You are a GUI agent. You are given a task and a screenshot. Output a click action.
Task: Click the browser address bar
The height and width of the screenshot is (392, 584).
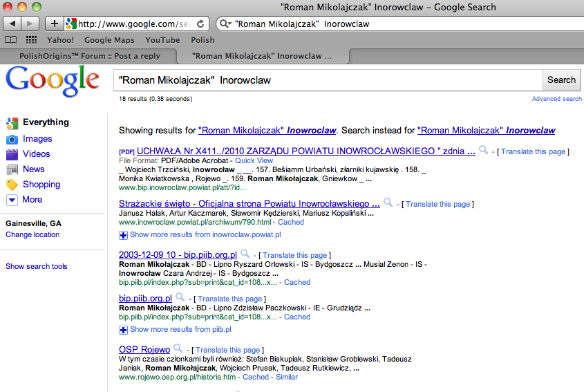137,24
